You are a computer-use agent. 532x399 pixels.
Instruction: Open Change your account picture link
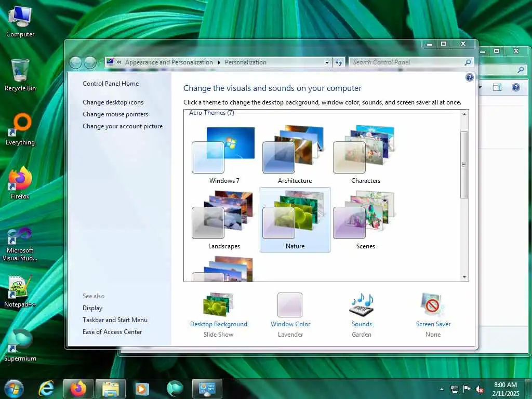point(123,126)
